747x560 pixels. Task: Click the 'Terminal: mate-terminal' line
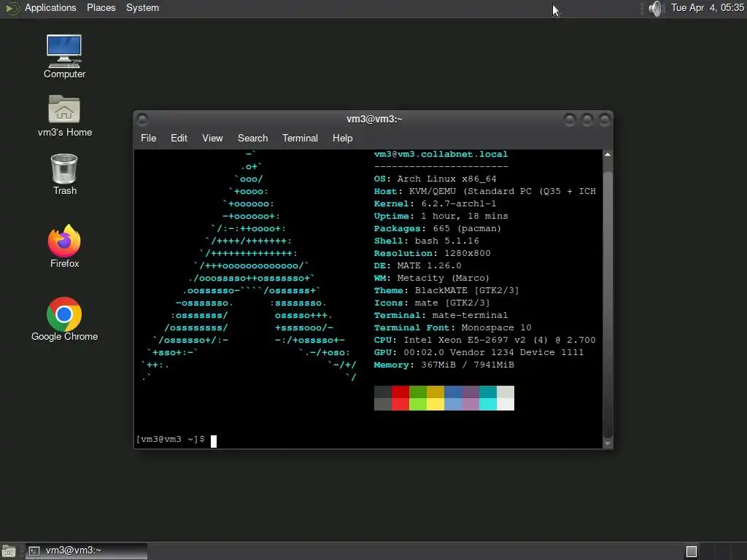tap(441, 315)
